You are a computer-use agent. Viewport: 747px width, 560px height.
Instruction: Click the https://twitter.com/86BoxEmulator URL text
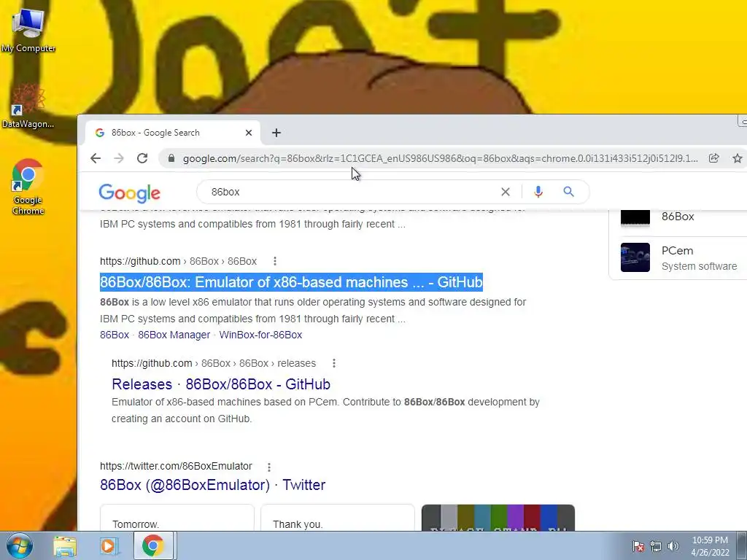[176, 466]
